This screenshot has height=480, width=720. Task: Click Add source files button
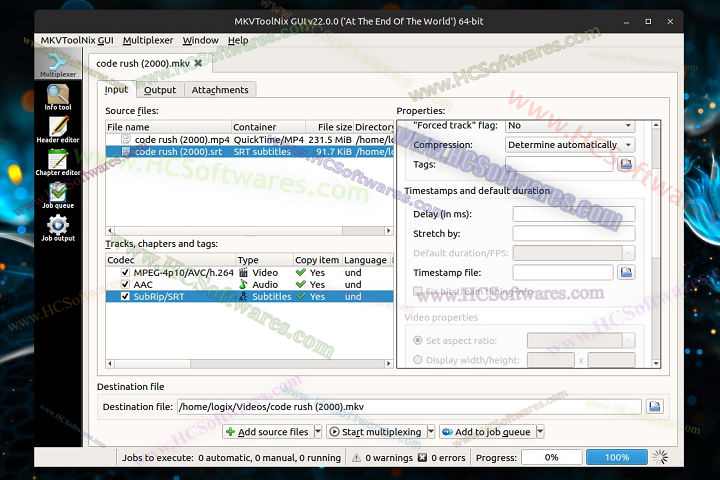tap(268, 431)
